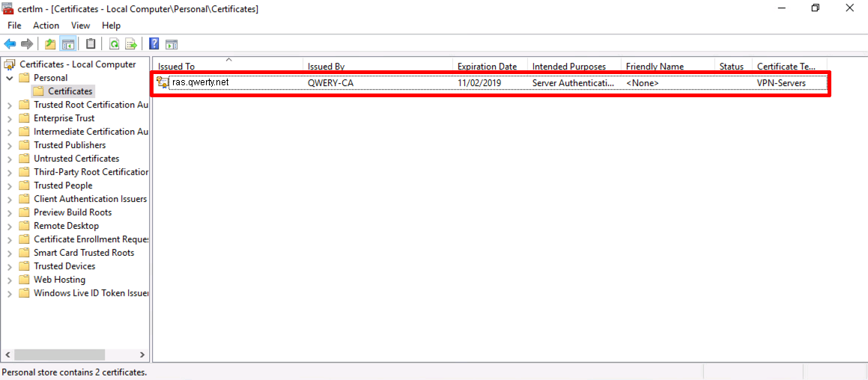Viewport: 868px width, 380px height.
Task: Click the Enterprise Trust folder icon
Action: click(x=24, y=118)
